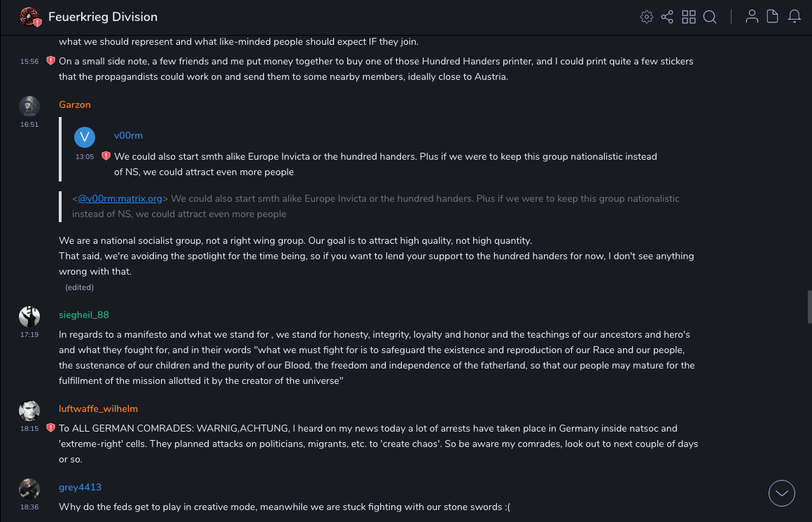
Task: Select the grey4413 username
Action: tap(80, 488)
